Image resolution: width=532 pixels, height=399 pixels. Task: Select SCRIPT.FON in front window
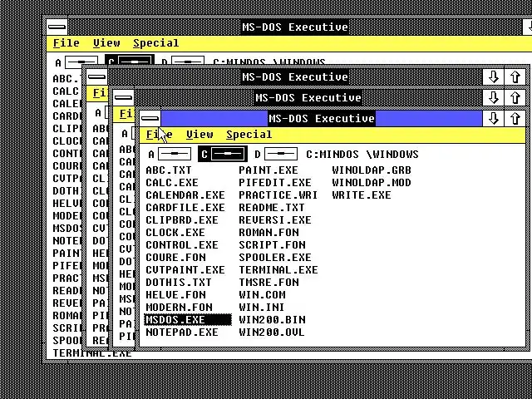coord(272,245)
